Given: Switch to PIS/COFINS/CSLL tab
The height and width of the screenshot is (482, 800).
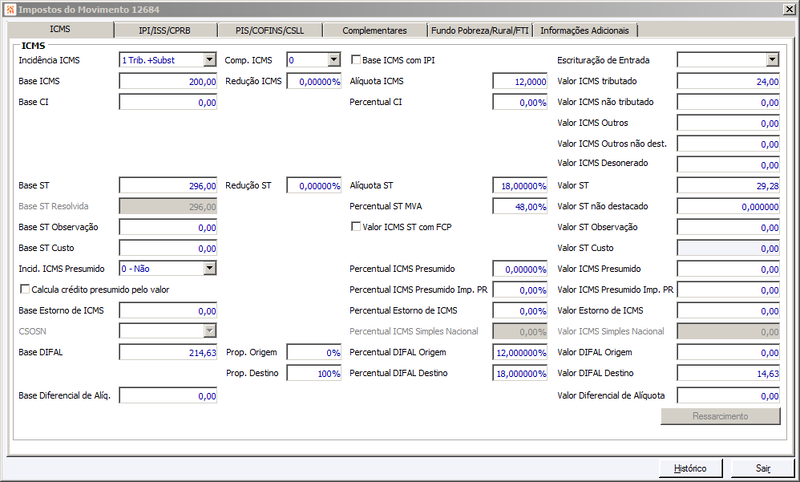Looking at the screenshot, I should click(x=270, y=31).
